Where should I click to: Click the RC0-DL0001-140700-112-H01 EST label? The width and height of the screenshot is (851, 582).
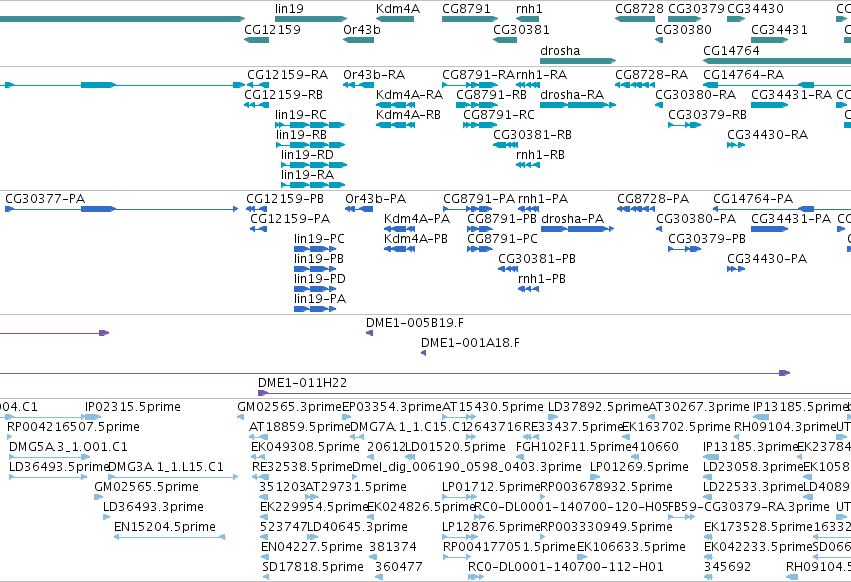(566, 567)
